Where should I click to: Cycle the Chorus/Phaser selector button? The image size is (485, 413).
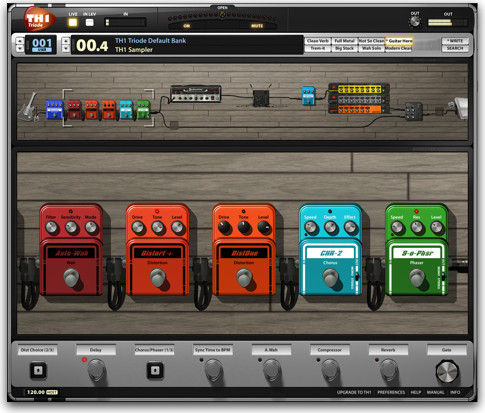click(x=155, y=370)
